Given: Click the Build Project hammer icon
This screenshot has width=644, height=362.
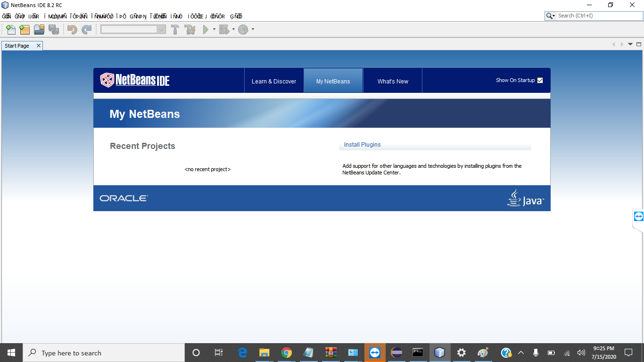Looking at the screenshot, I should (175, 30).
